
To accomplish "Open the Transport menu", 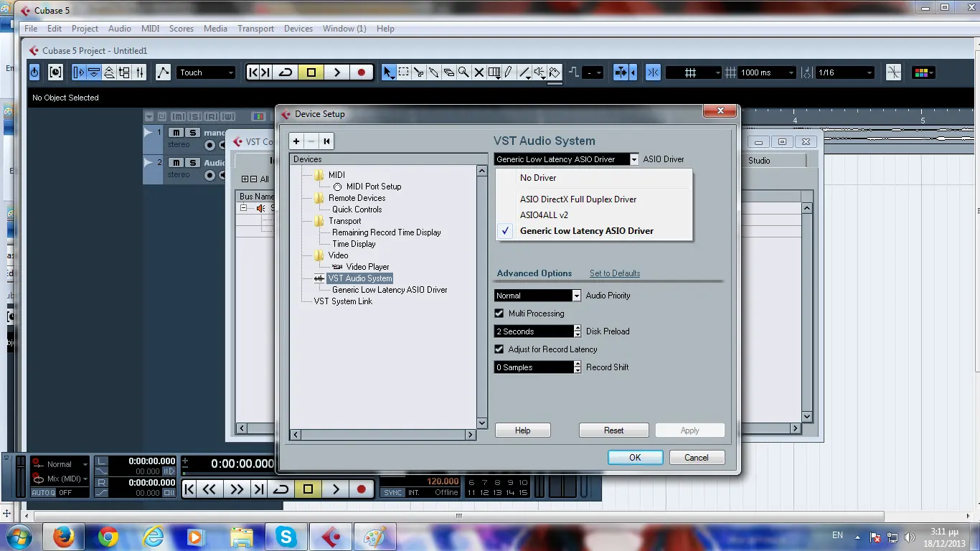I will tap(255, 29).
